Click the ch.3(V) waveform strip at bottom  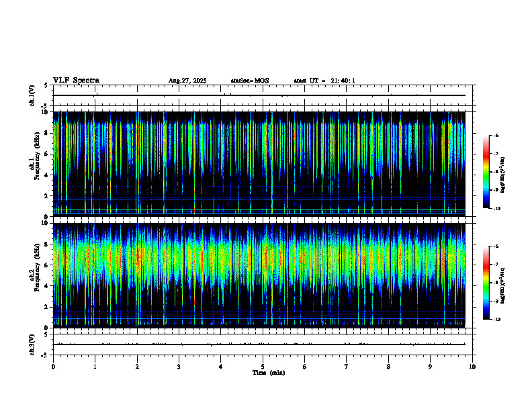(x=263, y=345)
